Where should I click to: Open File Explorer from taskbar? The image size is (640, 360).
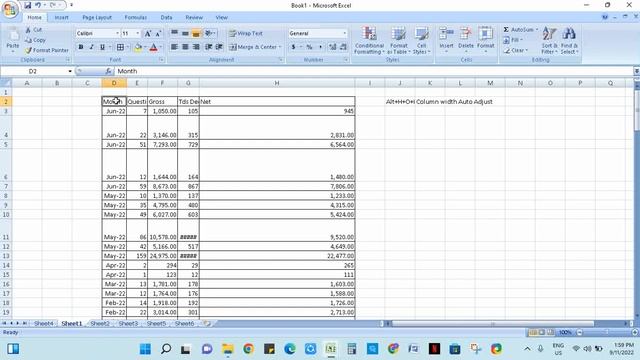[x=227, y=349]
